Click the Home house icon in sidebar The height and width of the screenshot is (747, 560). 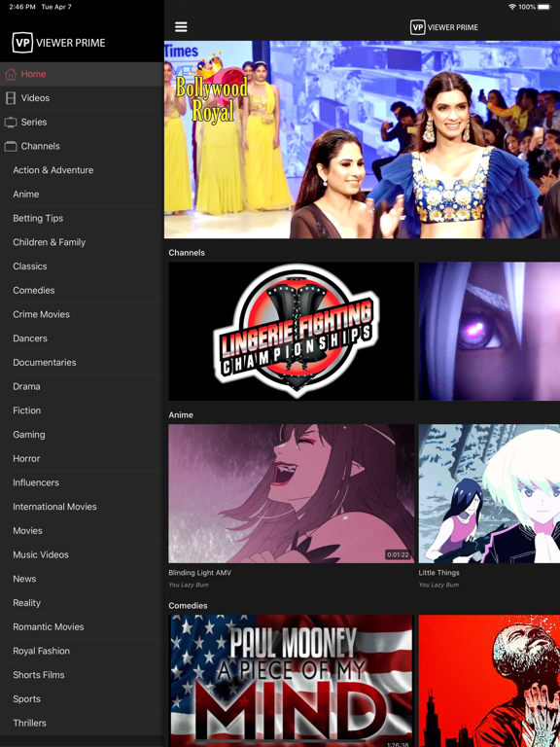[x=11, y=74]
